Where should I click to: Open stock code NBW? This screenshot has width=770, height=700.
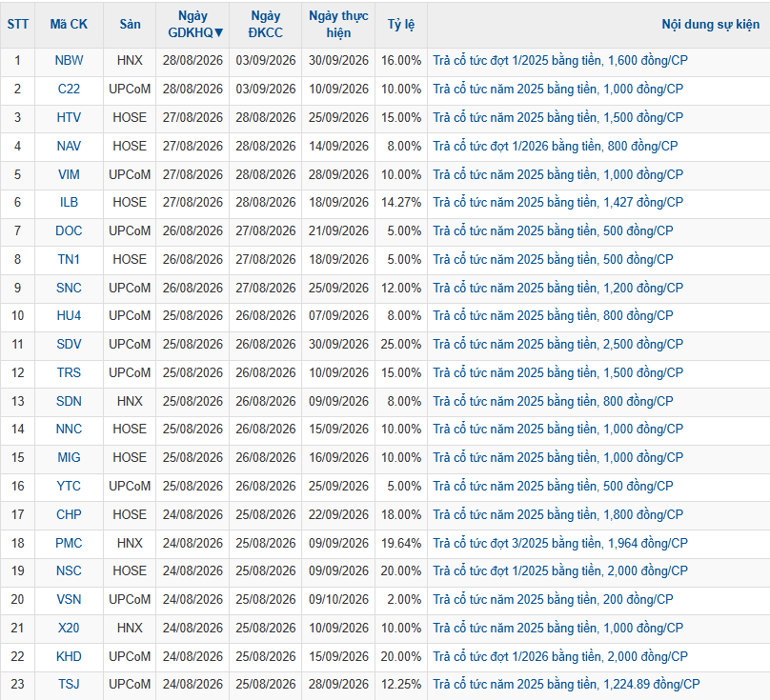pyautogui.click(x=69, y=60)
